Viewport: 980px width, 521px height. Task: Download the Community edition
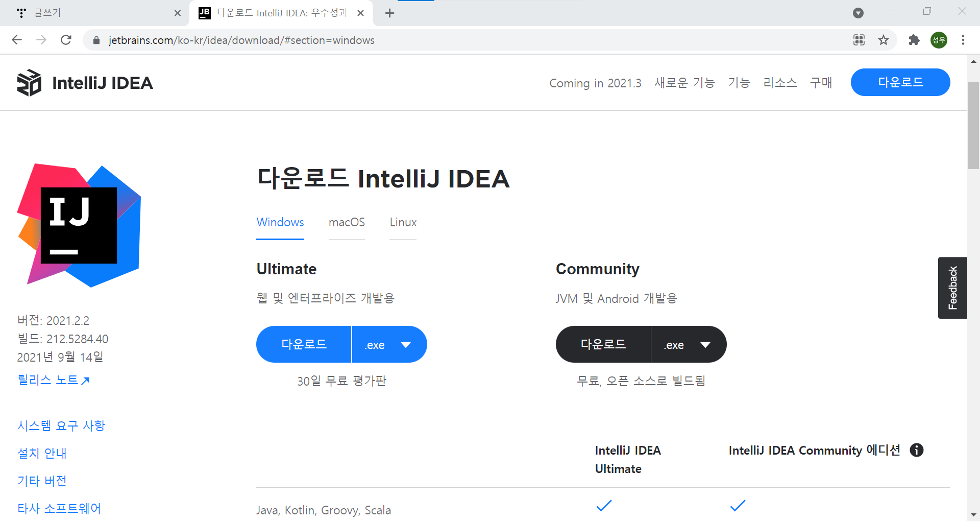pos(603,344)
